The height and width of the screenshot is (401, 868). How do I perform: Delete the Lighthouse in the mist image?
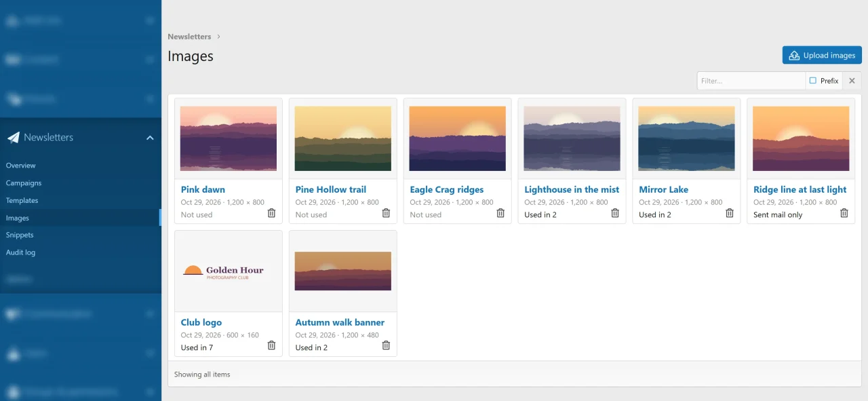tap(615, 213)
